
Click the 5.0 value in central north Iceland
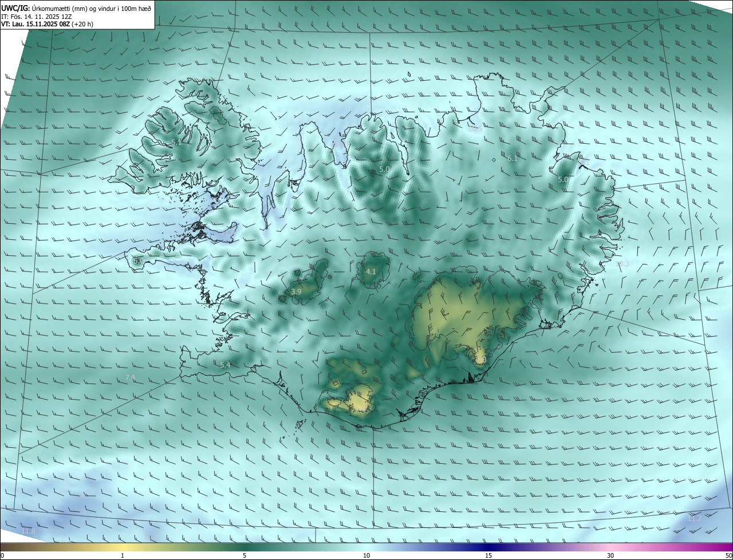pyautogui.click(x=384, y=169)
